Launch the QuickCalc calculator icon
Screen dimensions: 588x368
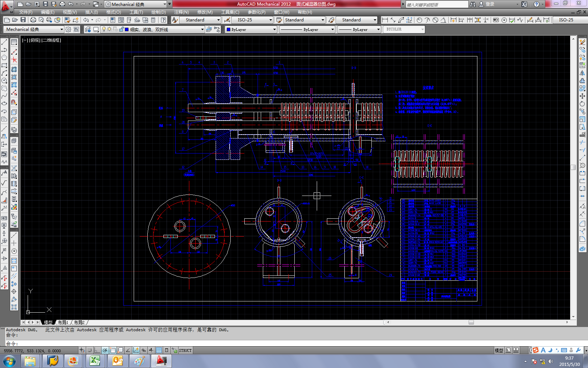coord(153,20)
